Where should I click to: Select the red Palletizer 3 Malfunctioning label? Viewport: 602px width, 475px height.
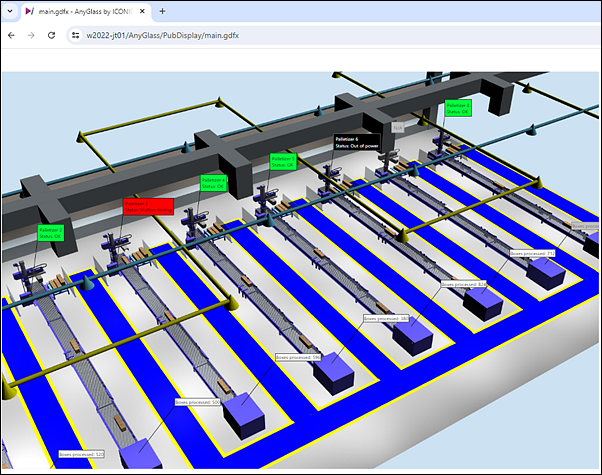[x=148, y=207]
